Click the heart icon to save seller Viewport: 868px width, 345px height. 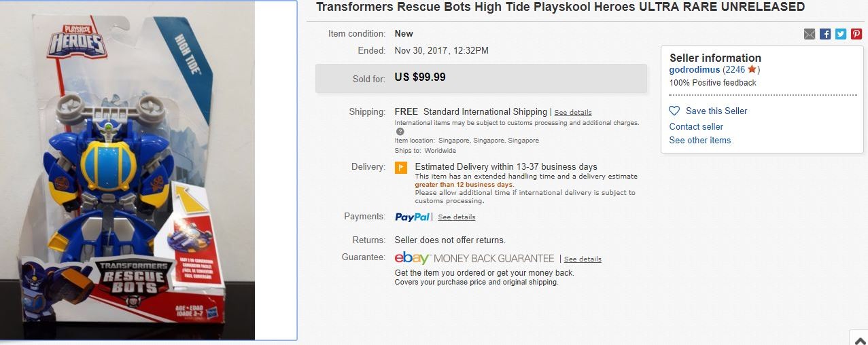[674, 111]
